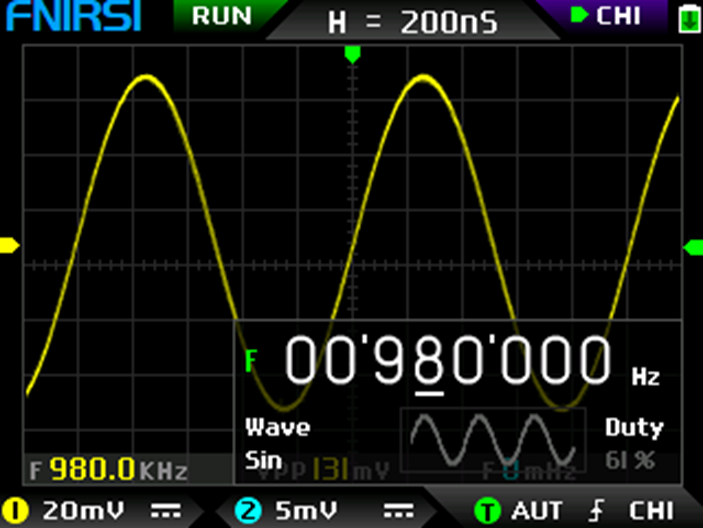Click the green battery status icon
The image size is (703, 528).
click(x=687, y=19)
